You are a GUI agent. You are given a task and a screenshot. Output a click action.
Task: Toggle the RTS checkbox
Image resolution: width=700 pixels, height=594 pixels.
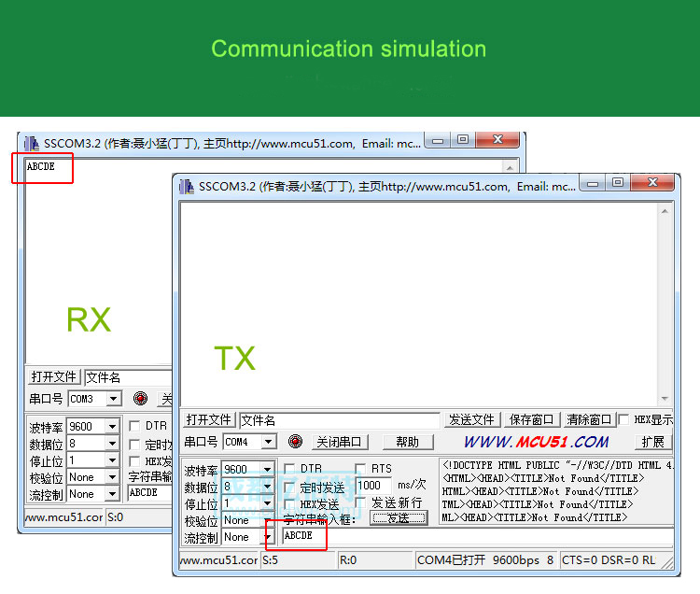pyautogui.click(x=361, y=469)
